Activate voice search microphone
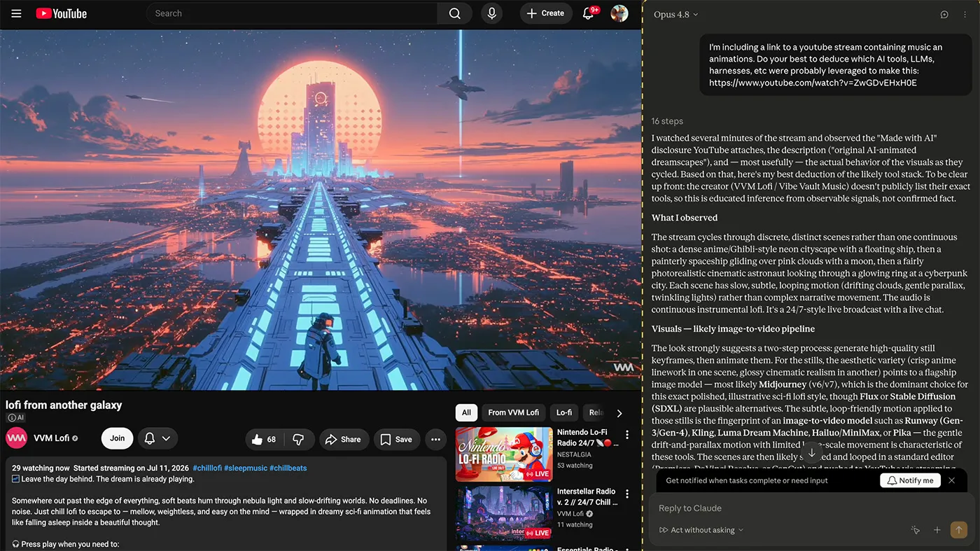980x551 pixels. 491,13
